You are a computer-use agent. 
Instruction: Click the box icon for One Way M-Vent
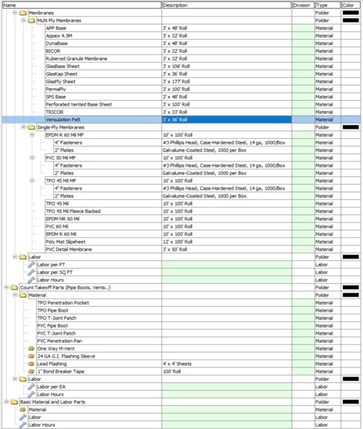click(x=31, y=349)
